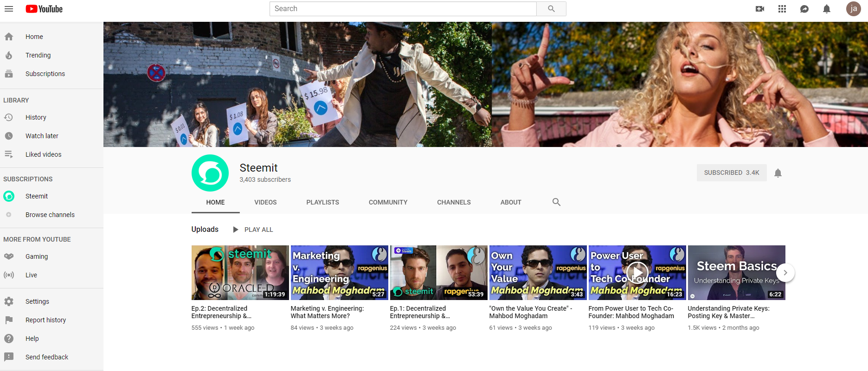
Task: Go to Home in sidebar
Action: click(x=51, y=37)
